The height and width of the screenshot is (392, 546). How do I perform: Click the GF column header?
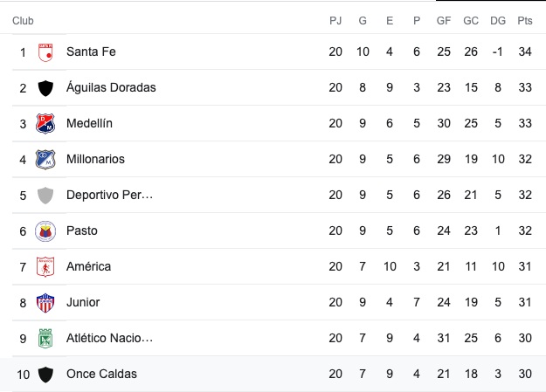point(444,20)
